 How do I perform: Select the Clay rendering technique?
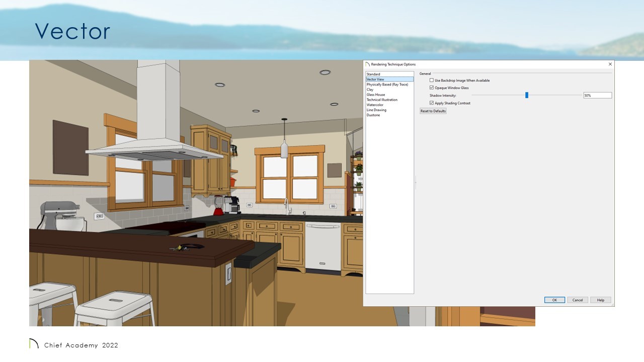tap(370, 89)
